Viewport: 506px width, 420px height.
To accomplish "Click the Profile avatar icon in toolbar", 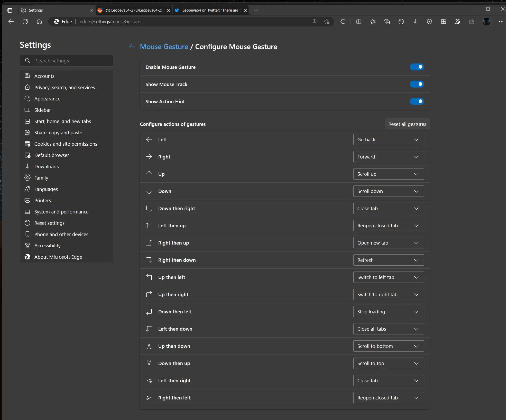I will [486, 21].
